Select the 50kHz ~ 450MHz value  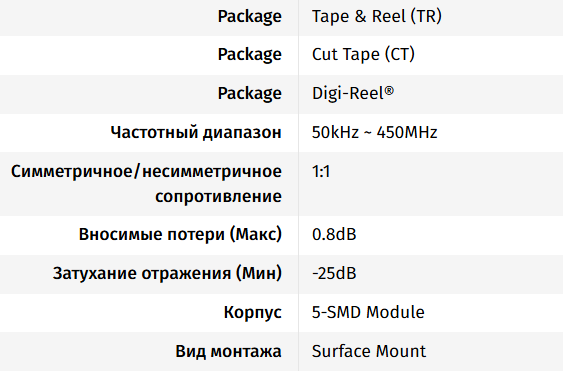tap(374, 132)
